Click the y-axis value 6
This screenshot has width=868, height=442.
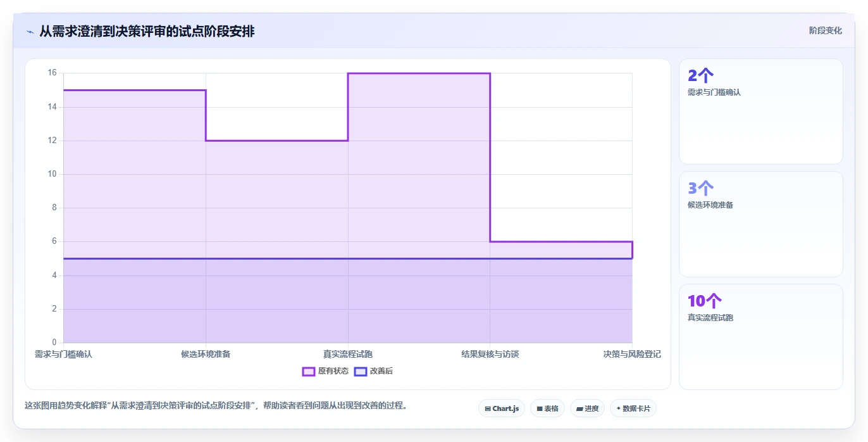(x=54, y=241)
